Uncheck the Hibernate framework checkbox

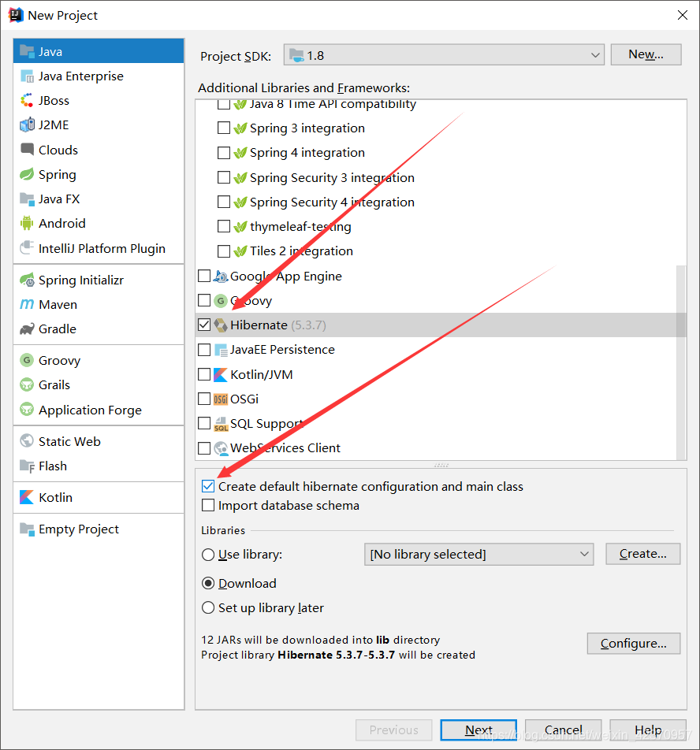point(204,325)
